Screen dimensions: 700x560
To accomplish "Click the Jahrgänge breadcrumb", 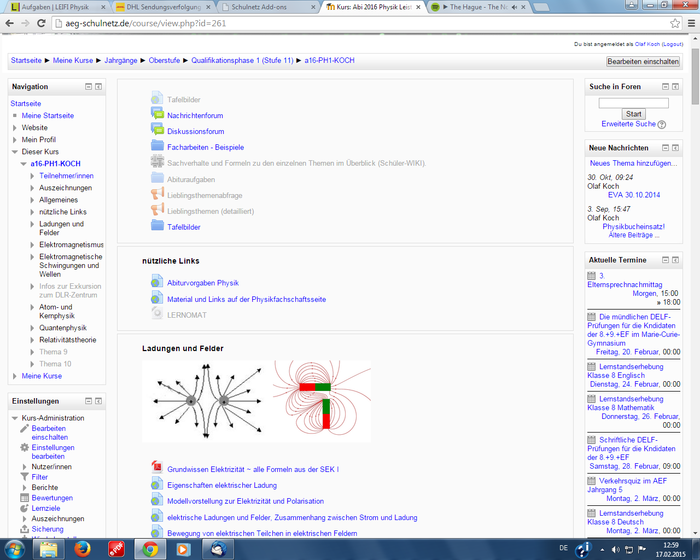I will point(121,60).
